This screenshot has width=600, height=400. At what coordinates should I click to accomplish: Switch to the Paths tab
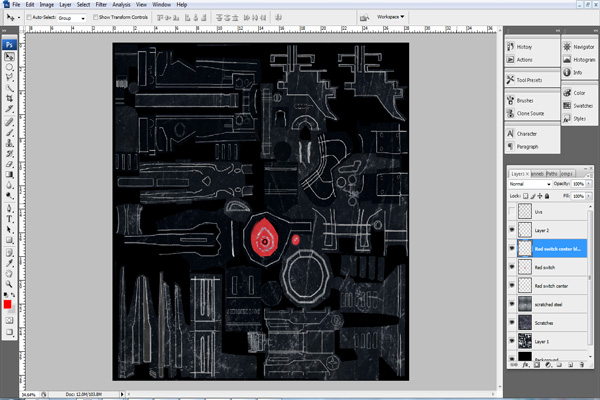[x=551, y=174]
